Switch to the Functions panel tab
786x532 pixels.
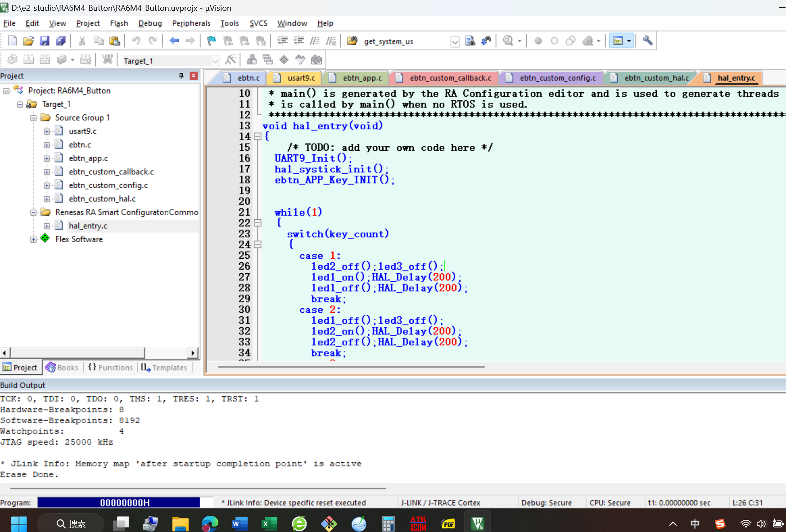click(x=111, y=368)
